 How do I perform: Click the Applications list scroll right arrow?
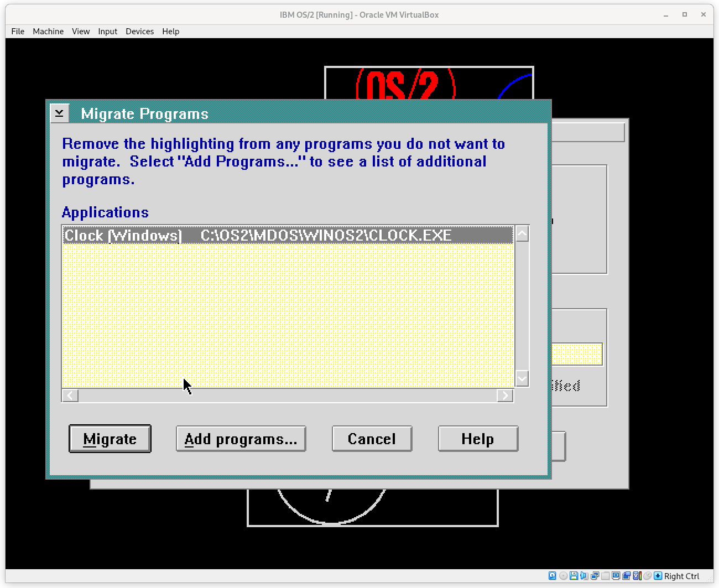tap(505, 396)
